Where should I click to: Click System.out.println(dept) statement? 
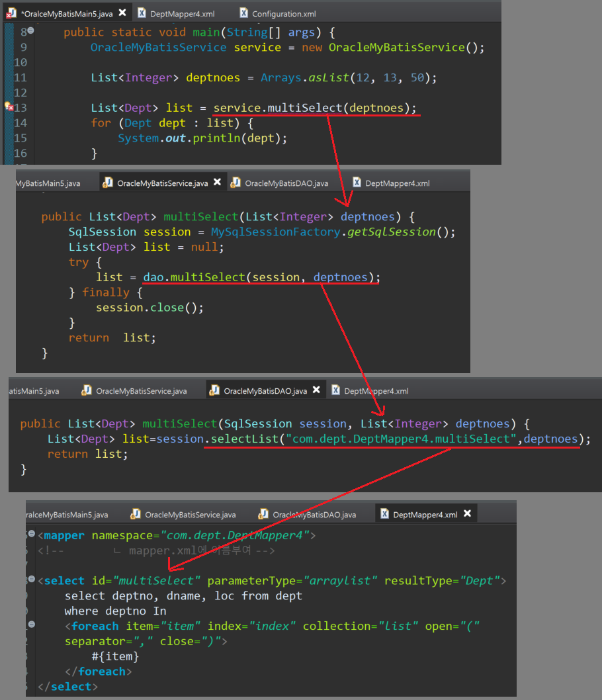[x=202, y=138]
